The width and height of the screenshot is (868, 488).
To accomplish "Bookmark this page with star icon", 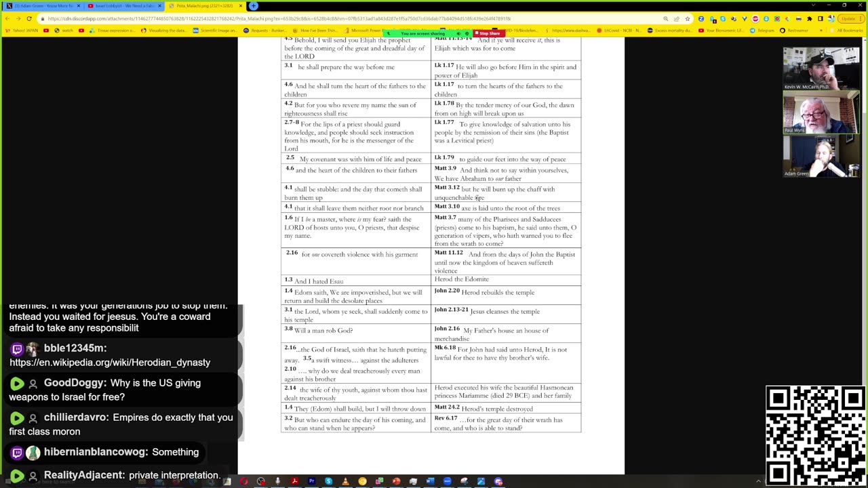I will (687, 18).
